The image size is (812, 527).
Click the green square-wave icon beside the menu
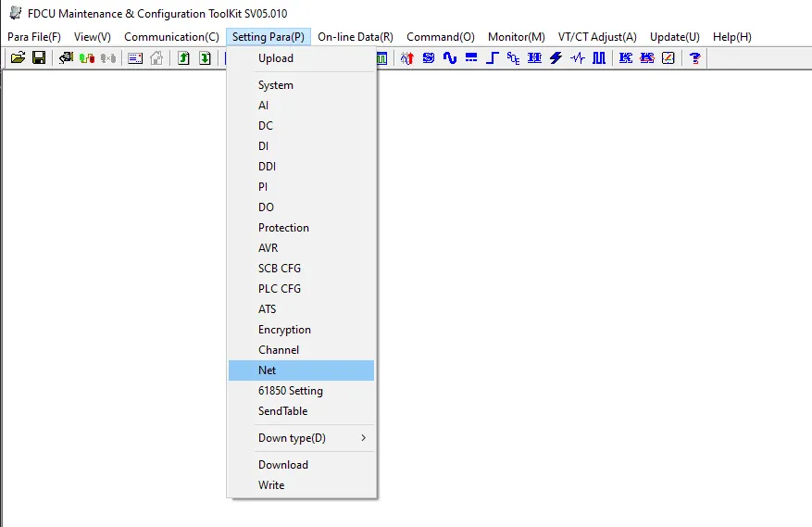tap(381, 57)
